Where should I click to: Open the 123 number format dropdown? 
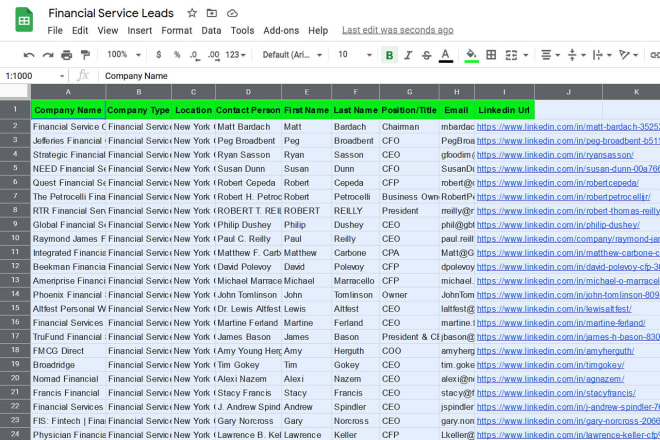click(x=235, y=55)
